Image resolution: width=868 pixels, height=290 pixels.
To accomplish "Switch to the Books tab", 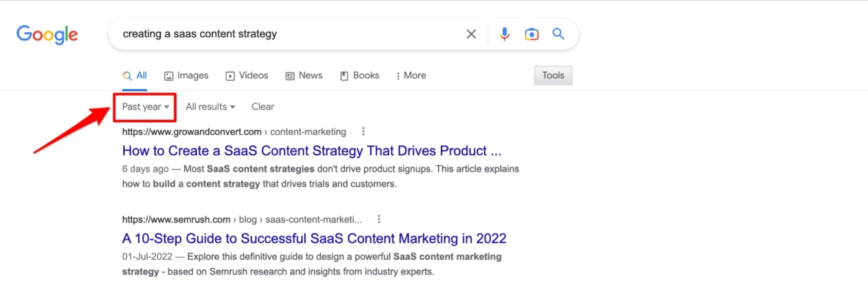I will pos(360,76).
